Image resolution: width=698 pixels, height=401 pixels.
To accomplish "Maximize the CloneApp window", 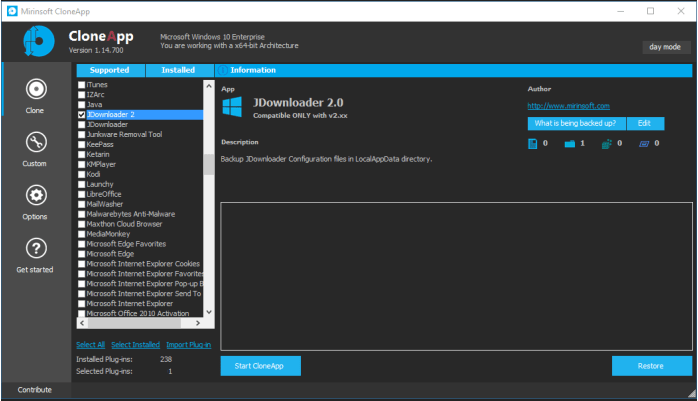I will [x=650, y=11].
